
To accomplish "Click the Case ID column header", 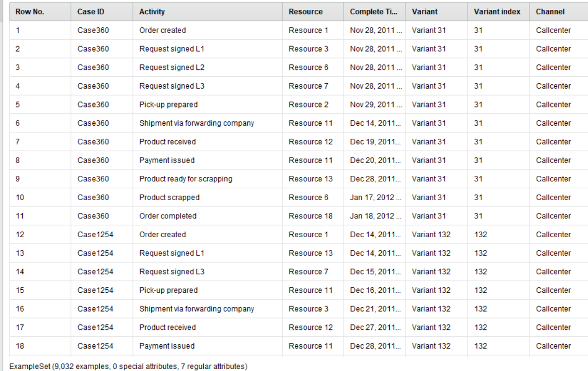I will point(102,11).
